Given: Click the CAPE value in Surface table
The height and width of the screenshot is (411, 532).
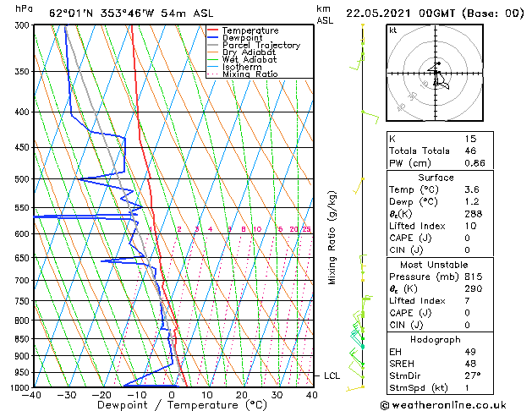Looking at the screenshot, I should (x=467, y=238).
